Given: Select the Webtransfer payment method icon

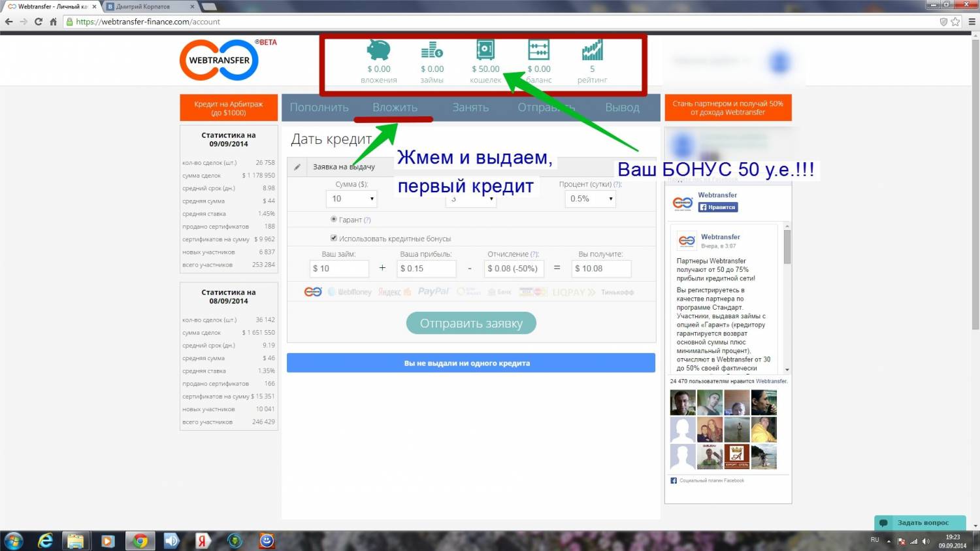Looking at the screenshot, I should tap(313, 292).
